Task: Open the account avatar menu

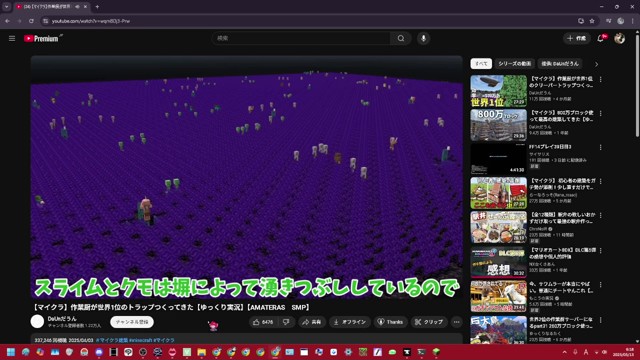Action: click(620, 38)
